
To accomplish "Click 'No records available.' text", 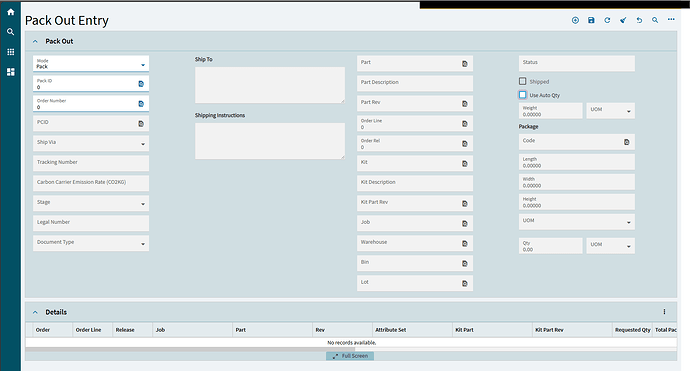I will coord(352,342).
